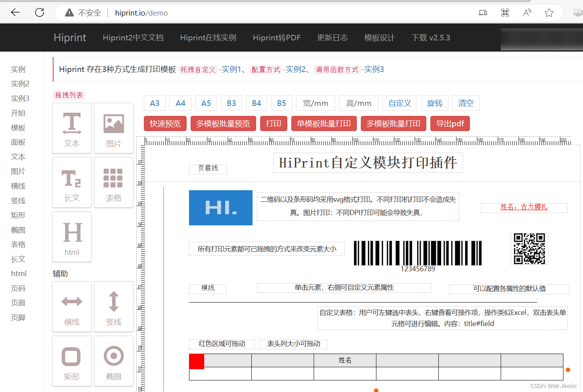Open read aloud icon in address bar
The image size is (583, 392).
point(527,13)
